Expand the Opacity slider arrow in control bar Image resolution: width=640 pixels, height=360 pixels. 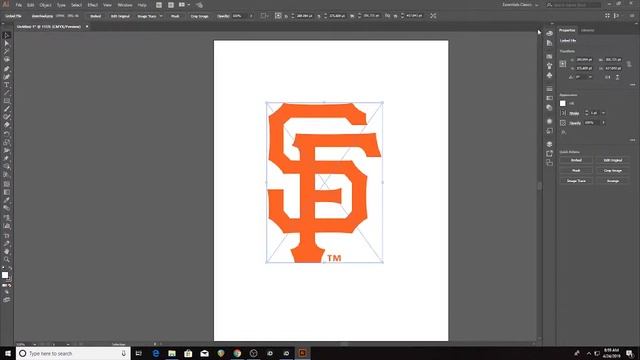[x=251, y=16]
